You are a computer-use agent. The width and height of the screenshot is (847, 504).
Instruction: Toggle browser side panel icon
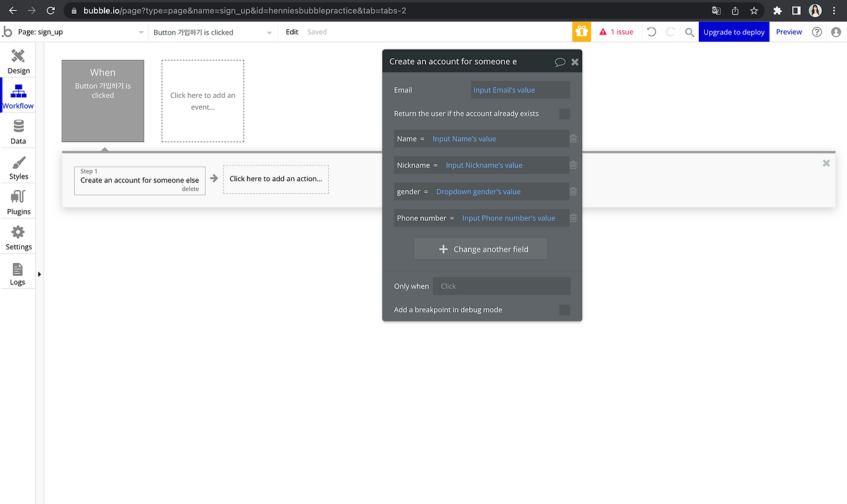coord(797,11)
